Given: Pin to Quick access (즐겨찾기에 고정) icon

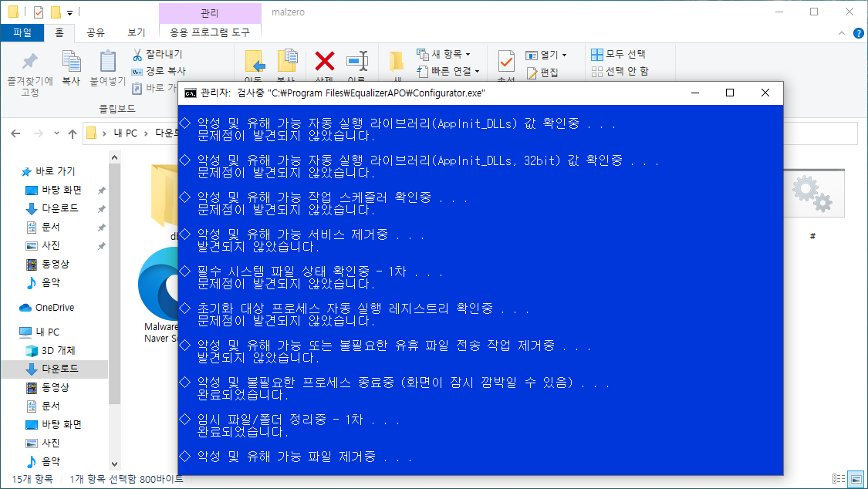Looking at the screenshot, I should point(30,61).
